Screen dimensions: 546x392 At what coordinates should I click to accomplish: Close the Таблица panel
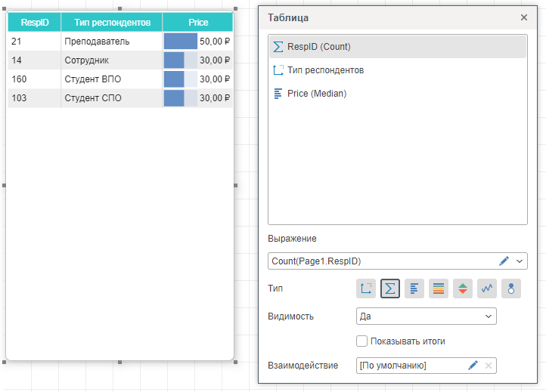[523, 17]
